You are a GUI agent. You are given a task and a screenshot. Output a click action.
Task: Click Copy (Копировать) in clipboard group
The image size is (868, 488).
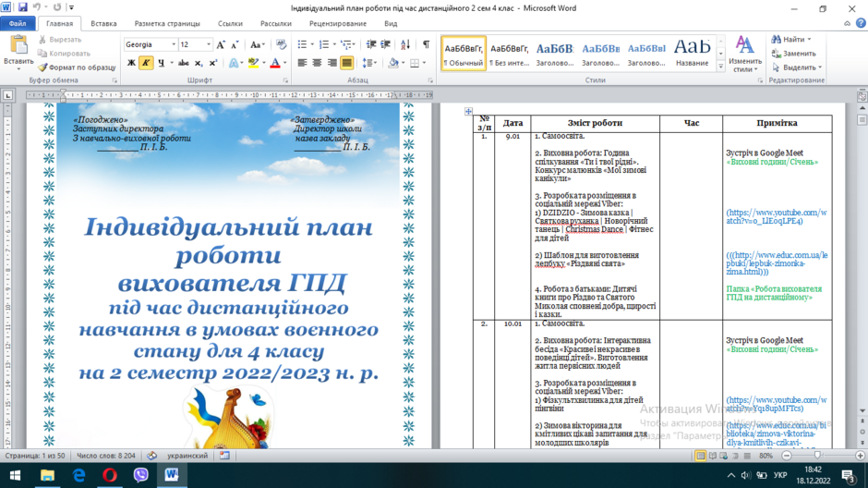65,54
